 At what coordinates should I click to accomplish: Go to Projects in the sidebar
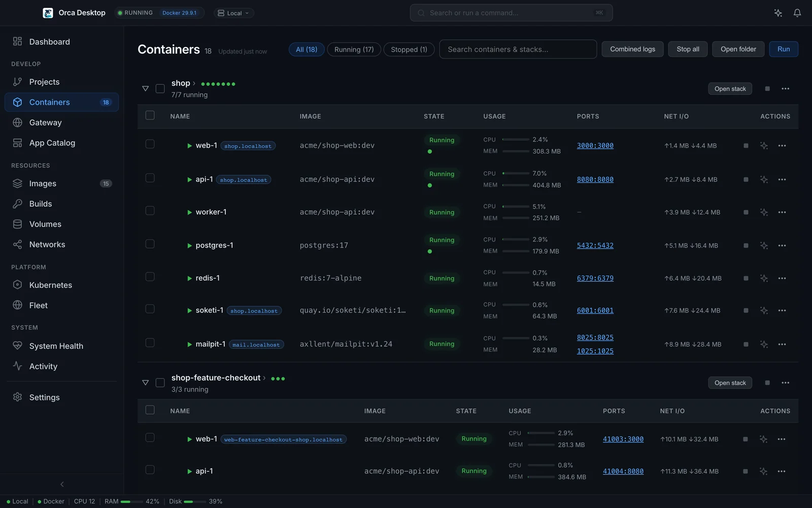[x=61, y=82]
